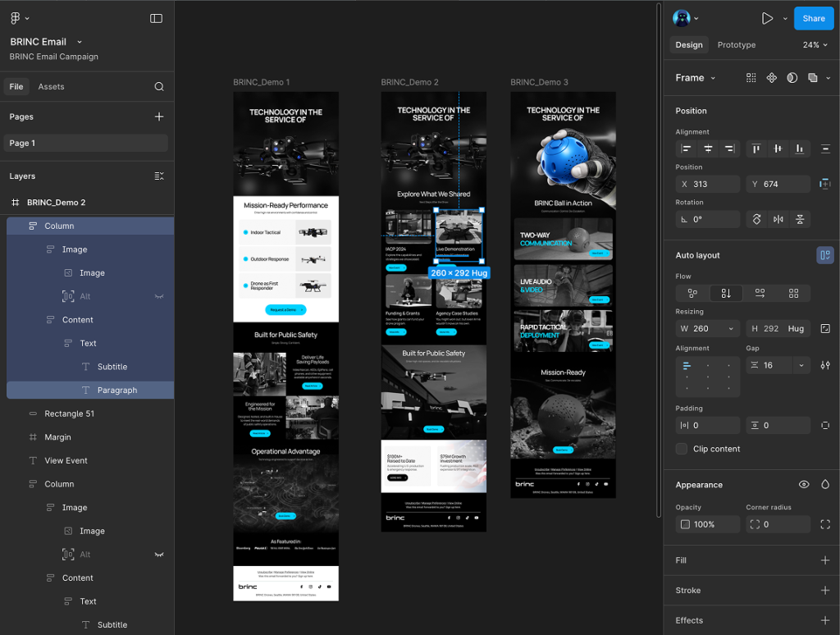The width and height of the screenshot is (840, 635).
Task: Add a new page with plus icon
Action: 159,116
